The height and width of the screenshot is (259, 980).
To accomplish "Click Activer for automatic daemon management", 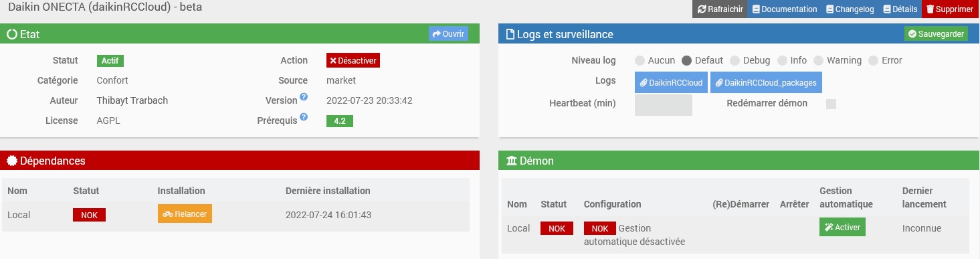I will (x=842, y=227).
